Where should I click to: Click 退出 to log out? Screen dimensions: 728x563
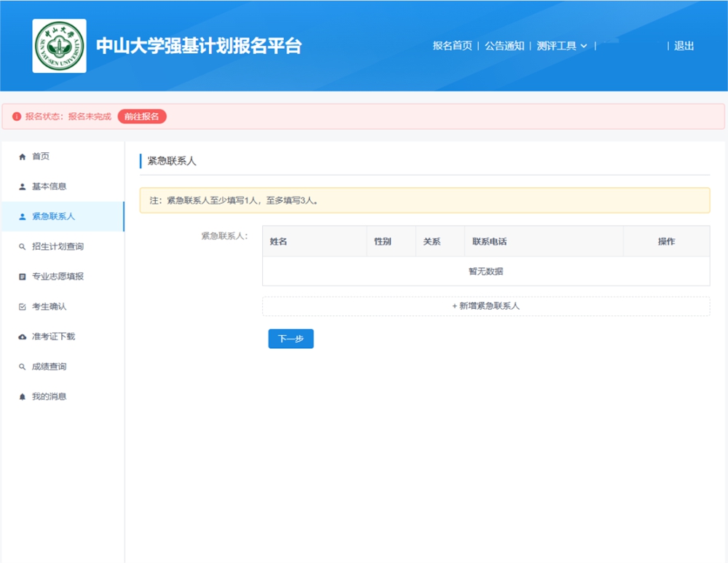pyautogui.click(x=684, y=46)
